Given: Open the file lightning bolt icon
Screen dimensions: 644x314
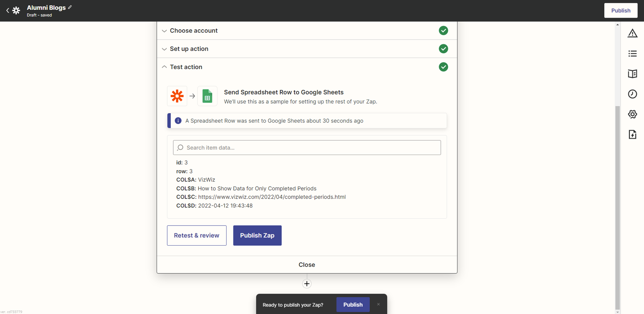Looking at the screenshot, I should click(632, 135).
